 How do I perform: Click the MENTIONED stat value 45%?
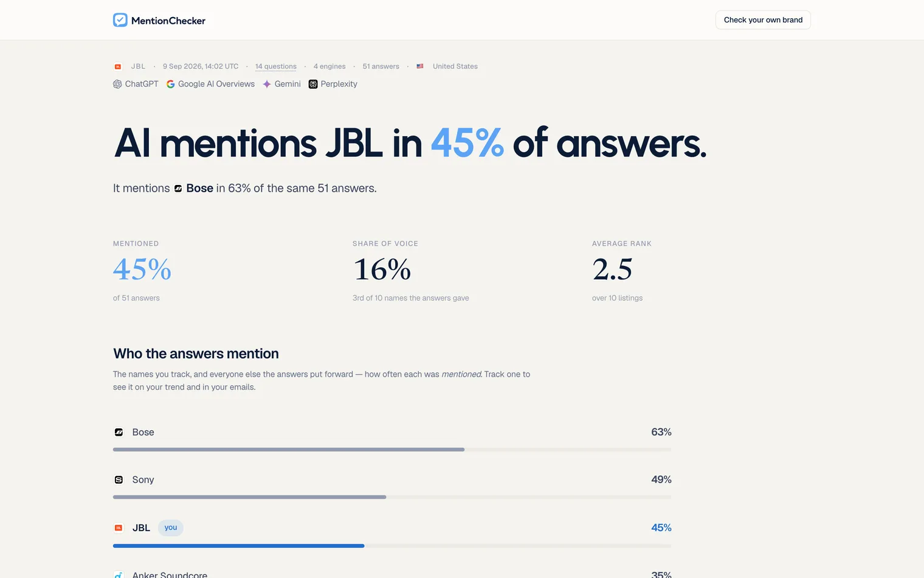click(x=142, y=270)
